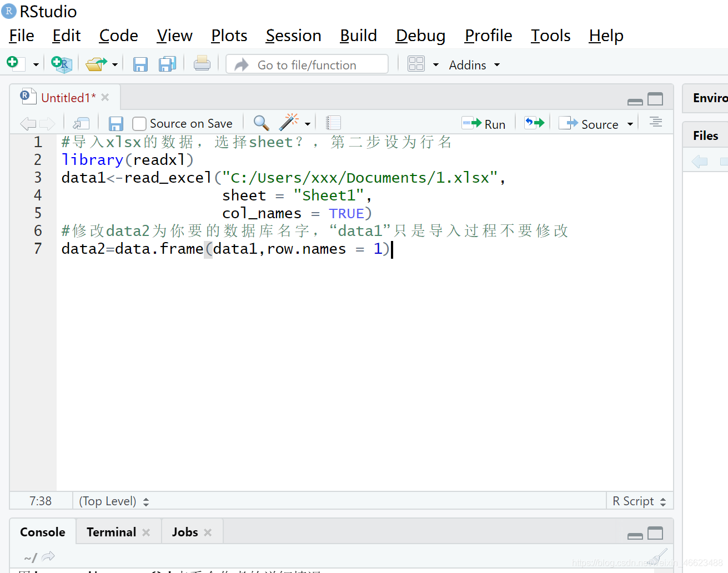The width and height of the screenshot is (728, 573).
Task: Close the Jobs tab
Action: pos(208,532)
